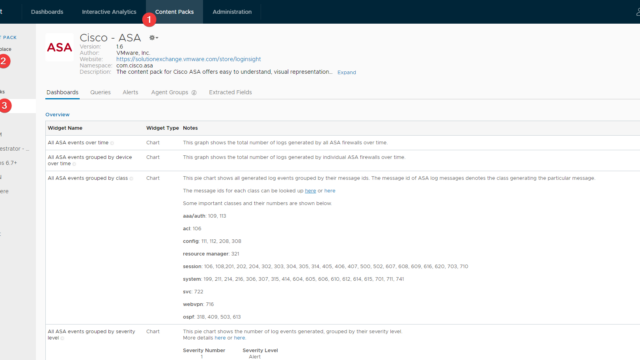Click the Severity Number column label
Screen dimensions: 640x360
point(204,351)
